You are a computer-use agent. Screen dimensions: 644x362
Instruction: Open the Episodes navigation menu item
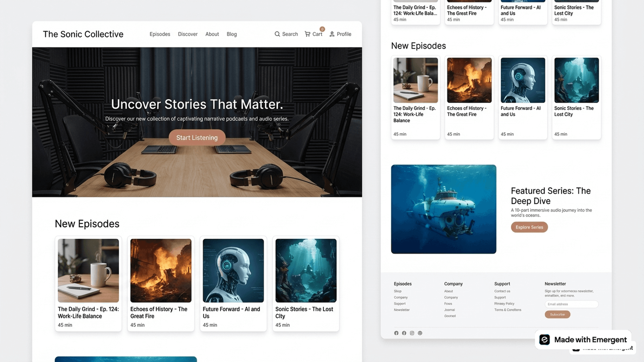(x=160, y=34)
